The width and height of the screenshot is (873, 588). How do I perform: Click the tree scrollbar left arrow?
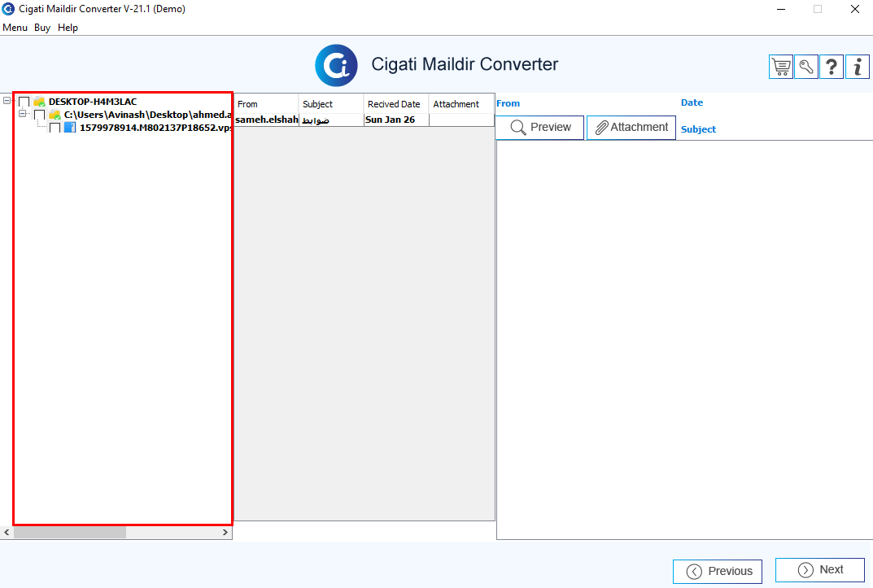(x=7, y=533)
